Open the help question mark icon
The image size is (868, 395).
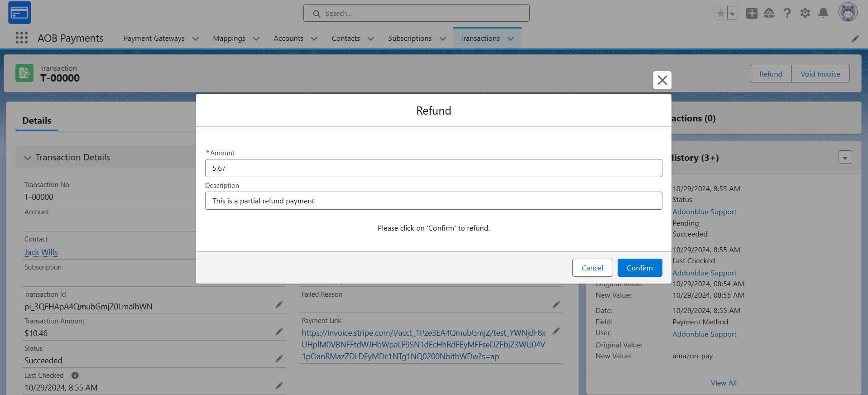tap(787, 13)
